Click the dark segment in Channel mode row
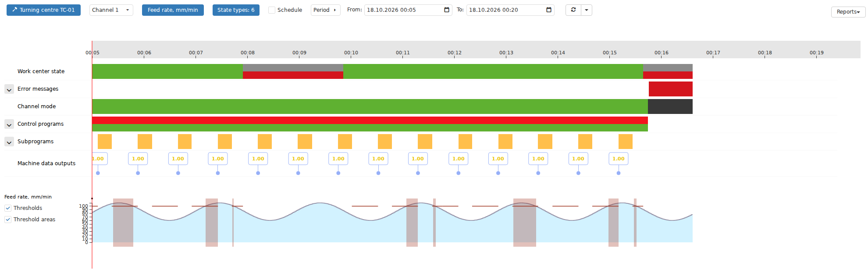 [x=670, y=106]
